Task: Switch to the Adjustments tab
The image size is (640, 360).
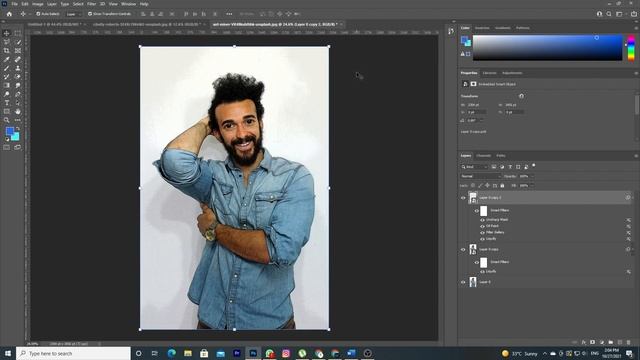Action: pyautogui.click(x=512, y=73)
